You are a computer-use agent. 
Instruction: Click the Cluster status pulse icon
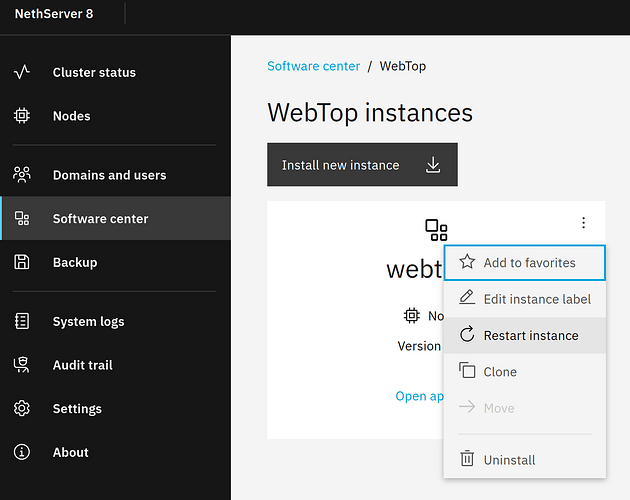pyautogui.click(x=22, y=72)
